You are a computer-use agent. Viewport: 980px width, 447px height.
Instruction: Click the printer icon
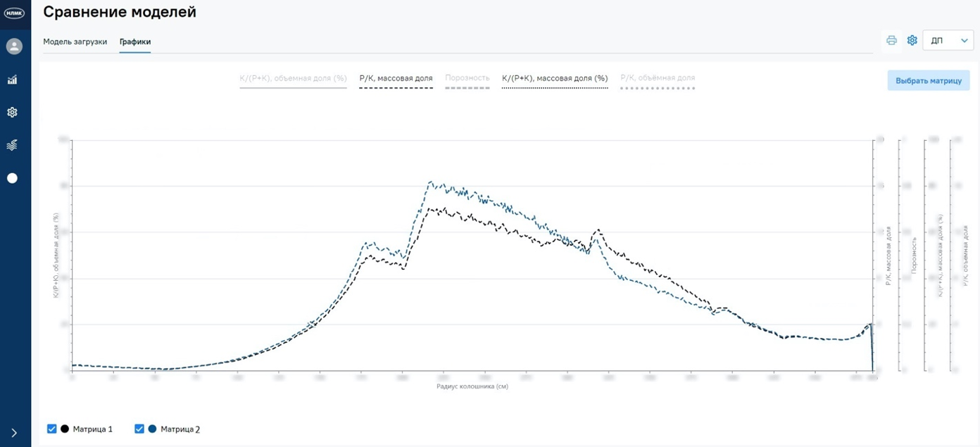click(x=891, y=40)
